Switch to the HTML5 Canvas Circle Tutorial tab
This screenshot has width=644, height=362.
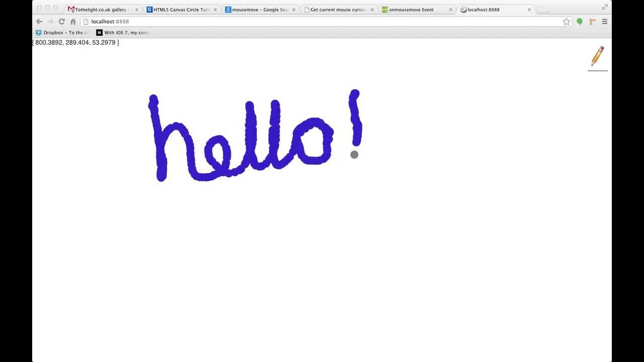[x=176, y=9]
